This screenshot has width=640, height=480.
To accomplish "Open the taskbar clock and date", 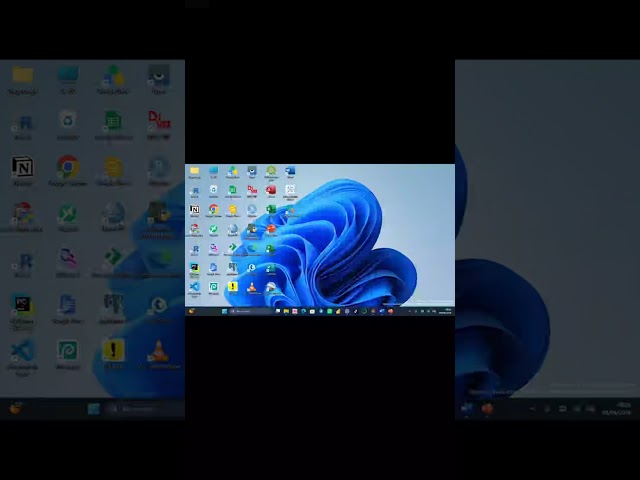I will (445, 311).
